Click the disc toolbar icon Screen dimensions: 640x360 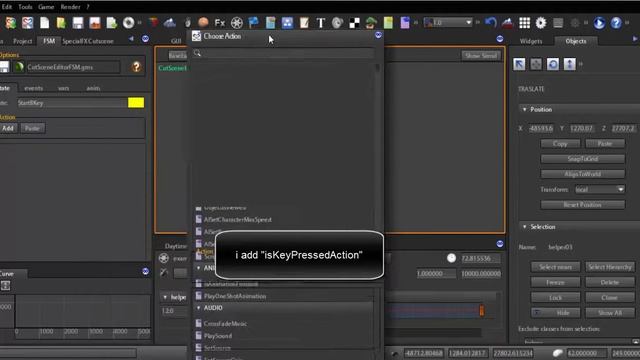click(129, 22)
